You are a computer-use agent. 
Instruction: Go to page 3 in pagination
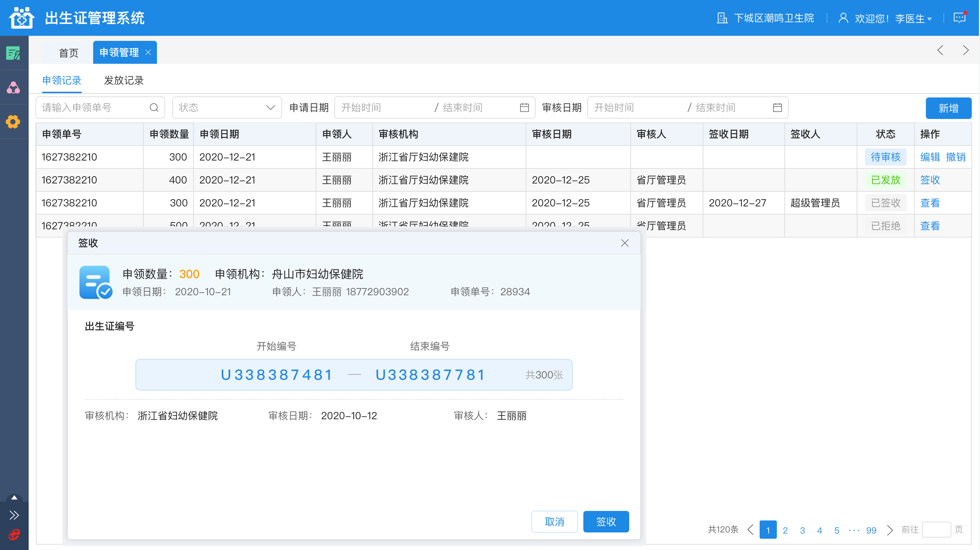[802, 530]
